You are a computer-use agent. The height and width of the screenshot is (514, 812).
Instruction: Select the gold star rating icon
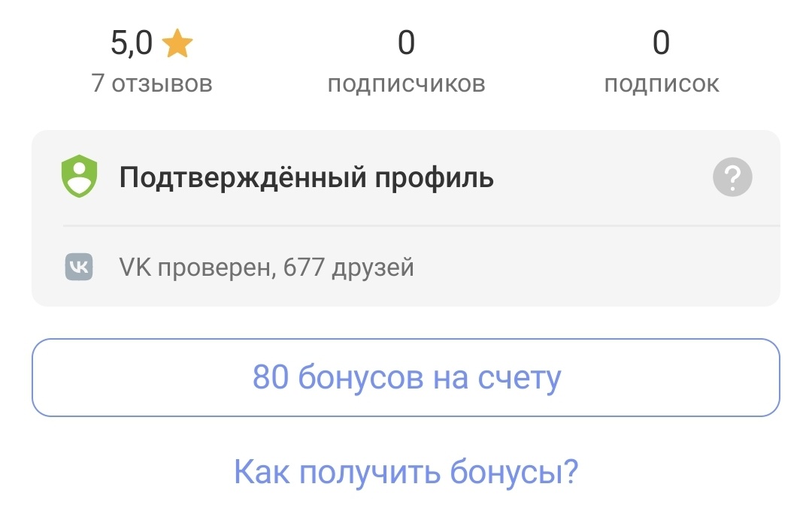tap(177, 44)
